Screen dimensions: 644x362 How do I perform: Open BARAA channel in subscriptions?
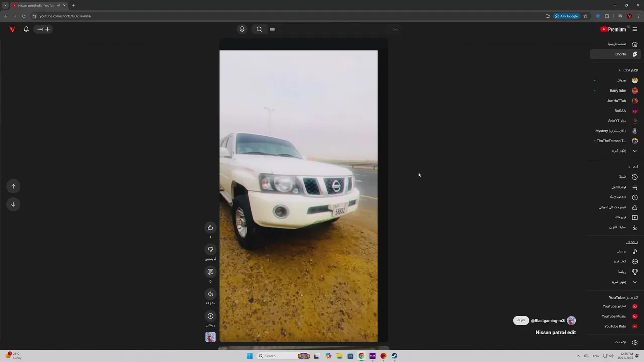click(614, 111)
